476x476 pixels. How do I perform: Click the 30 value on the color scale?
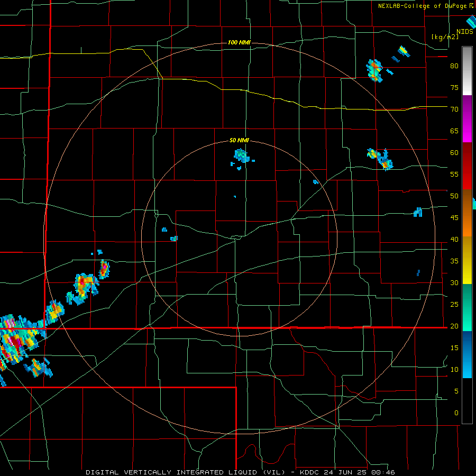454,283
